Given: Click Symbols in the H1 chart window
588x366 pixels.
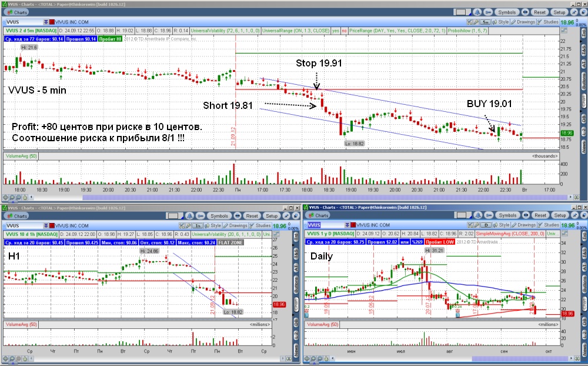Looking at the screenshot, I should pos(219,216).
